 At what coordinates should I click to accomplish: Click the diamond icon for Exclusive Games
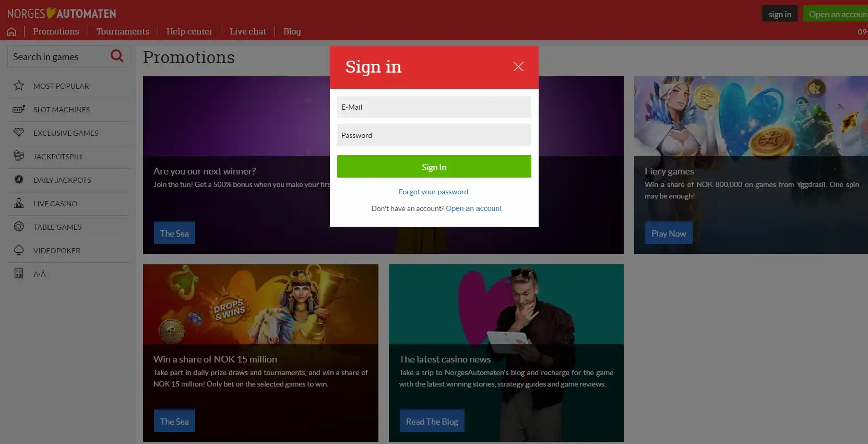(x=19, y=133)
